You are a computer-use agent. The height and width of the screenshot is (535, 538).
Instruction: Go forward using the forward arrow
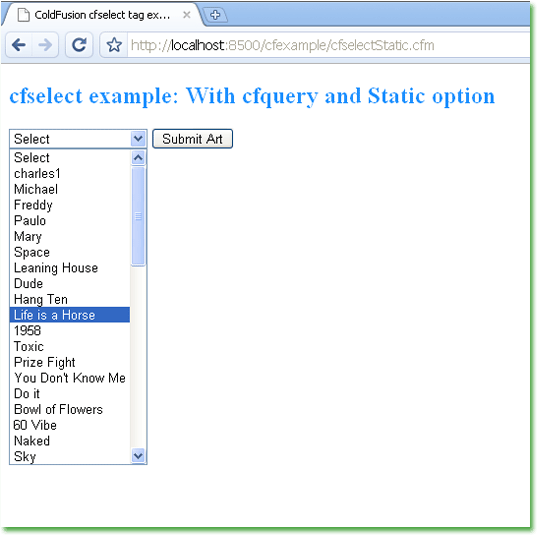45,45
